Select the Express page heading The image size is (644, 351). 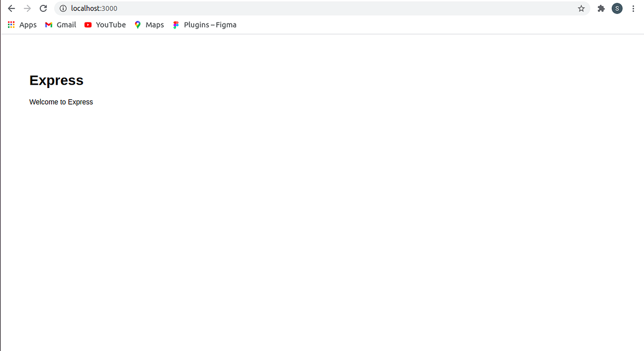pyautogui.click(x=56, y=80)
